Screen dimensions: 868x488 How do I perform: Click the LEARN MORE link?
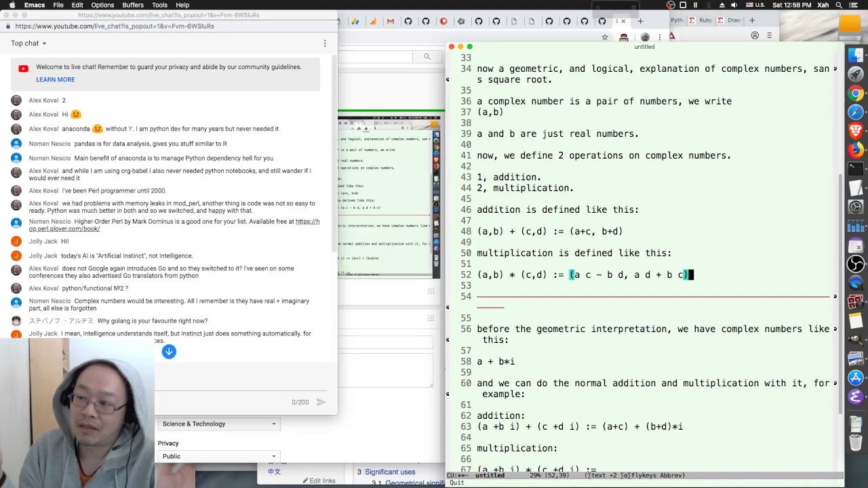click(x=56, y=79)
